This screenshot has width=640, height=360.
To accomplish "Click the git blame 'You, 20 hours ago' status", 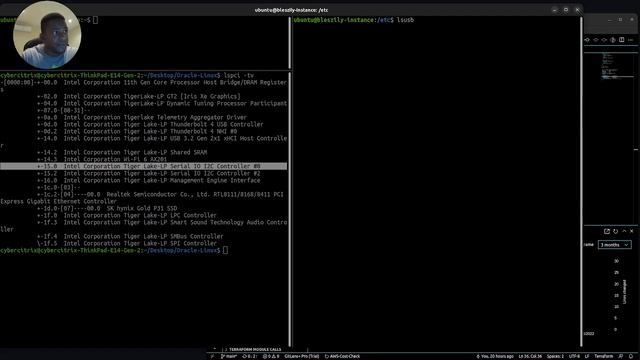I will click(x=495, y=356).
